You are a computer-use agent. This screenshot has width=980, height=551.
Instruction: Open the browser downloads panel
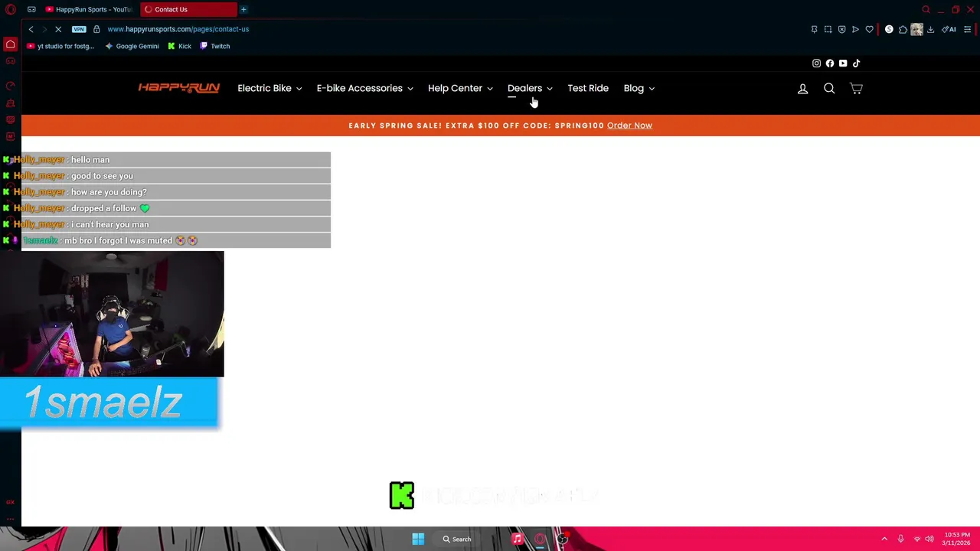(x=930, y=29)
